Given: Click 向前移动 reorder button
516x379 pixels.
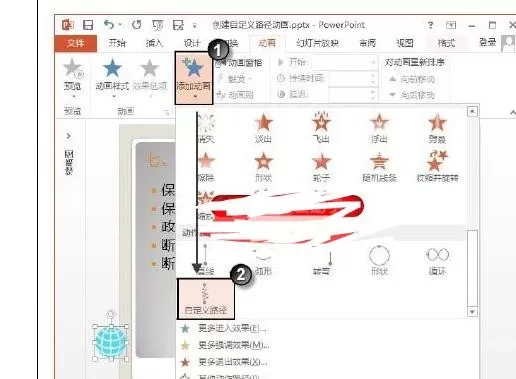Looking at the screenshot, I should (412, 79).
